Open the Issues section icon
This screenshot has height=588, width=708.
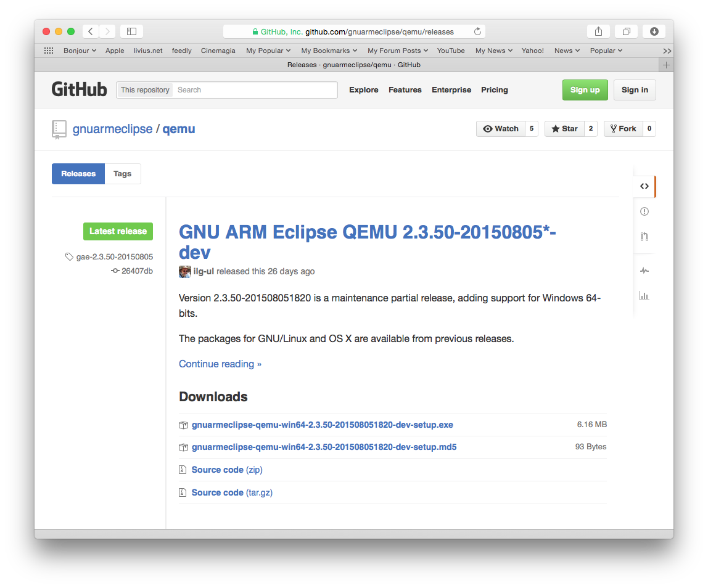coord(644,211)
